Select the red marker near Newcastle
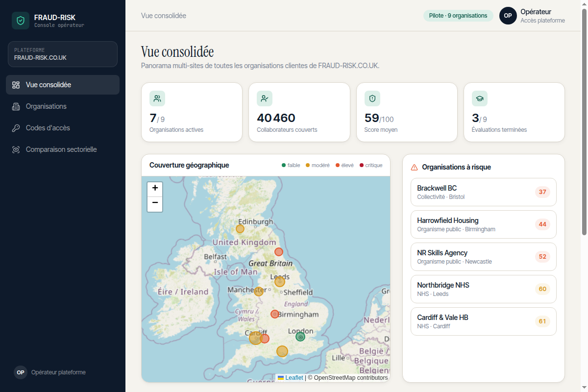 (279, 252)
